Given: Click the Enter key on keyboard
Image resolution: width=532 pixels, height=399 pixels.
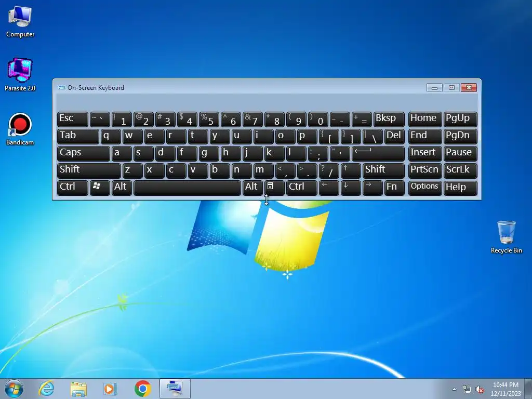Looking at the screenshot, I should click(x=378, y=154).
